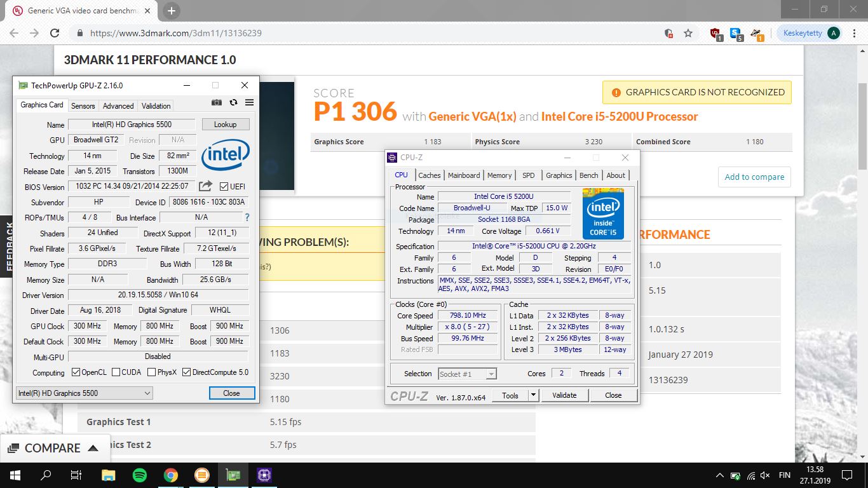This screenshot has height=488, width=868.
Task: Click the GPU-Z Close button
Action: (x=232, y=393)
